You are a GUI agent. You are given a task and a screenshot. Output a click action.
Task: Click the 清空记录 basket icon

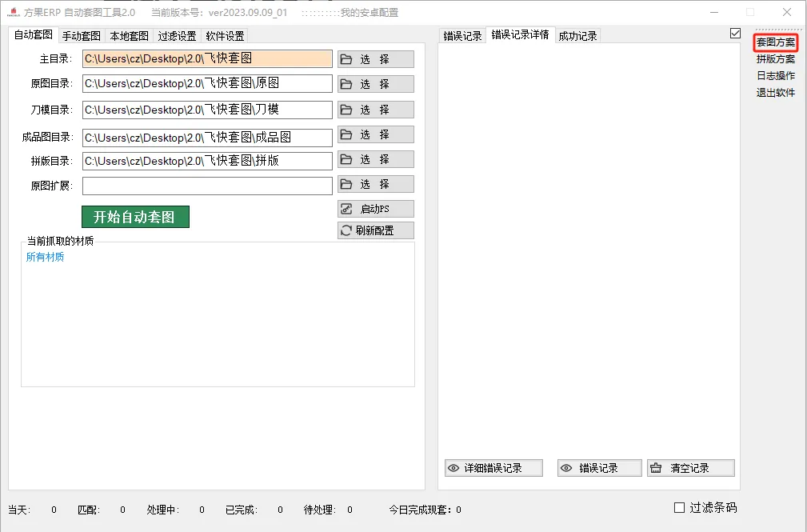(x=656, y=468)
